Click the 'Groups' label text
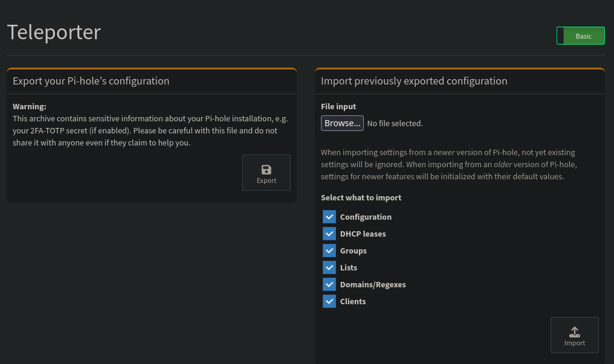Image resolution: width=614 pixels, height=364 pixels. point(353,251)
